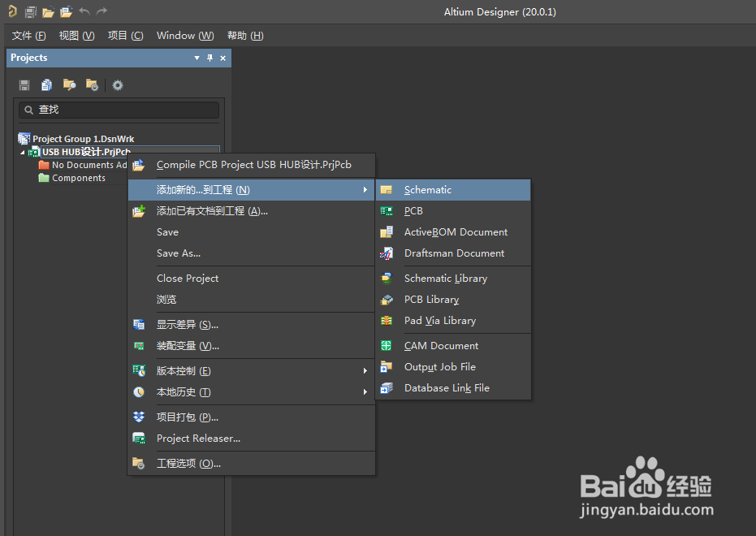
Task: Choose 工程选项 (O)... in context menu
Action: pos(251,464)
